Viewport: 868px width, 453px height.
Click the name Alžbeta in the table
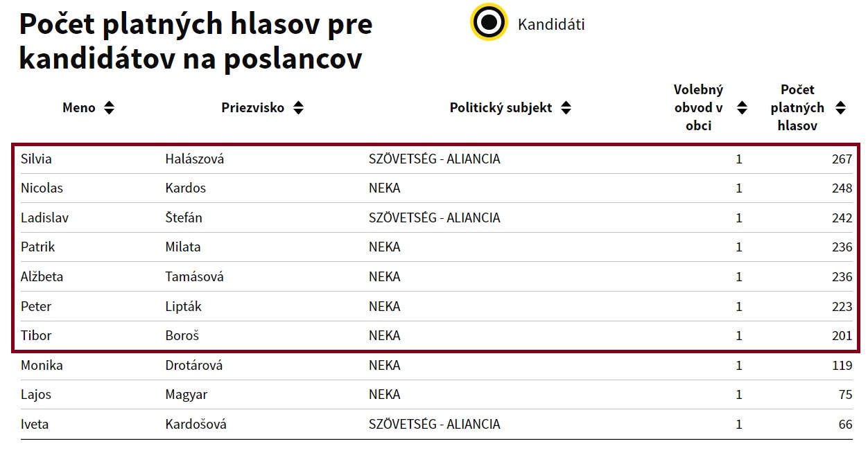(42, 277)
